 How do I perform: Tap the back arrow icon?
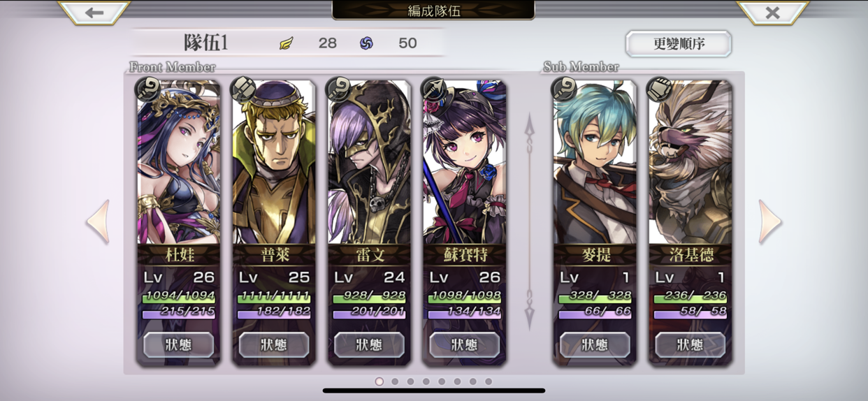click(x=94, y=13)
